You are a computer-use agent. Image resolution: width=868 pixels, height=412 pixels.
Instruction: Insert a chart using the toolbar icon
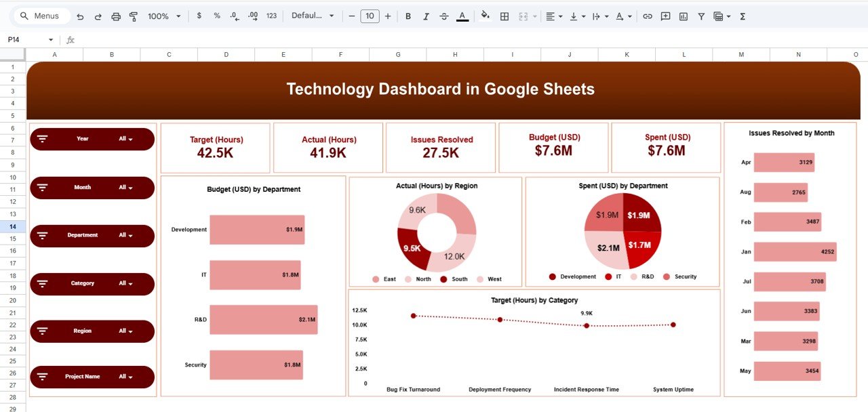click(x=684, y=16)
